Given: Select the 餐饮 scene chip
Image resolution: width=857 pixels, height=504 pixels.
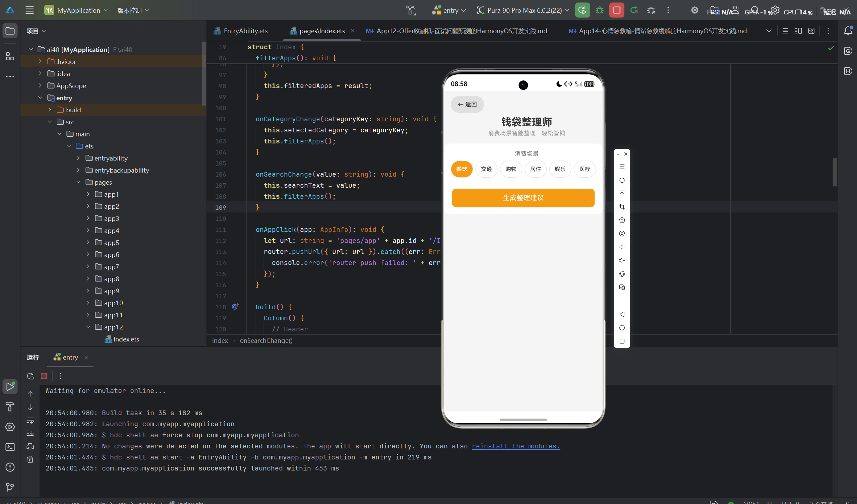Looking at the screenshot, I should (462, 169).
